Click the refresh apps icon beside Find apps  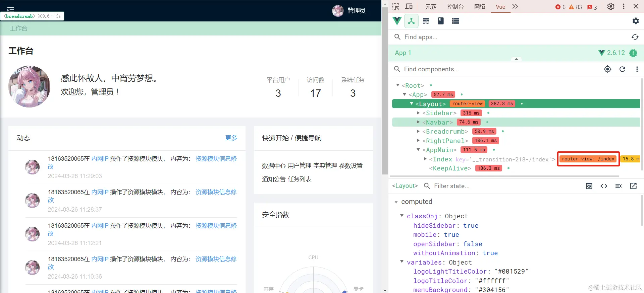[x=635, y=37]
